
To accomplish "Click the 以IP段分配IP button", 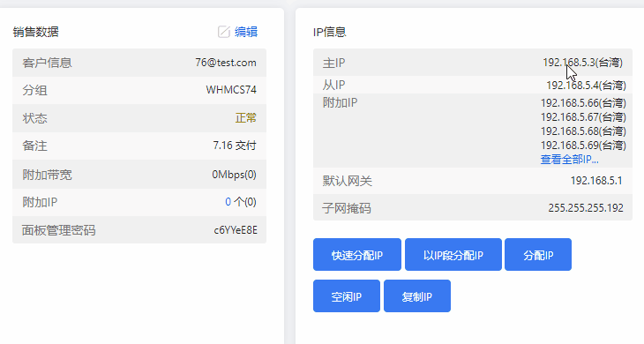I will click(453, 255).
